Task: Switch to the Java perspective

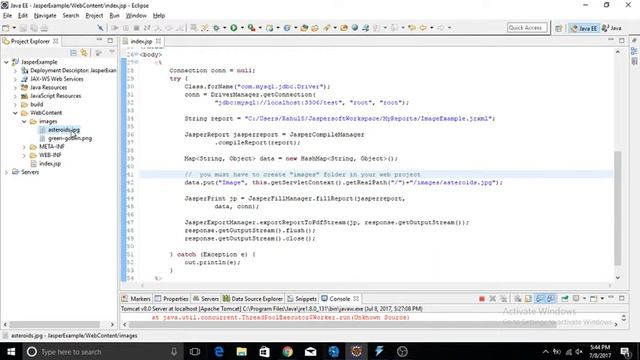Action: [x=612, y=28]
